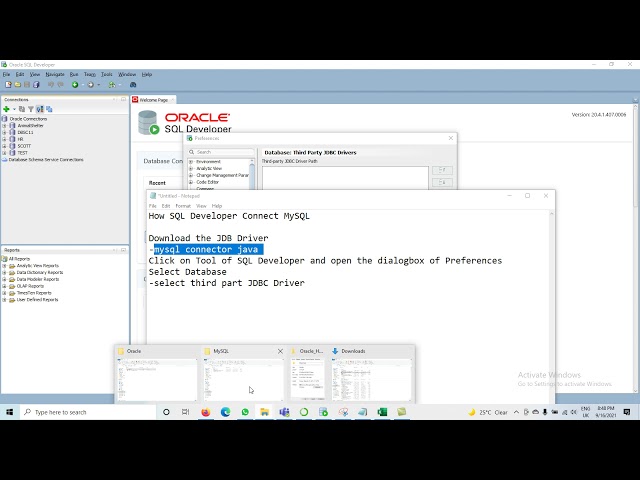The height and width of the screenshot is (480, 640).
Task: Click the Forward navigation icon
Action: pos(91,84)
